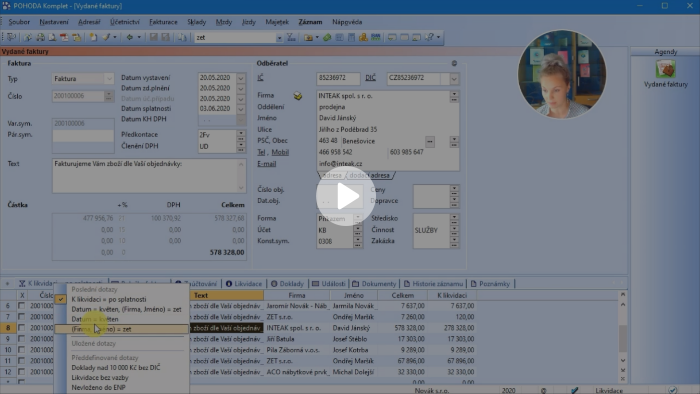The image size is (700, 394).
Task: Click the address book icon beside Firma
Action: click(298, 95)
